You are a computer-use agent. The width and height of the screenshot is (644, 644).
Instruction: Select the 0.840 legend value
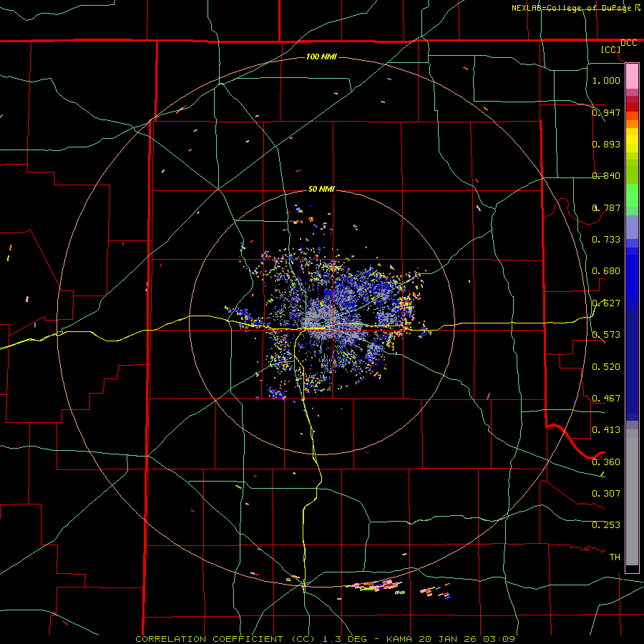click(606, 175)
